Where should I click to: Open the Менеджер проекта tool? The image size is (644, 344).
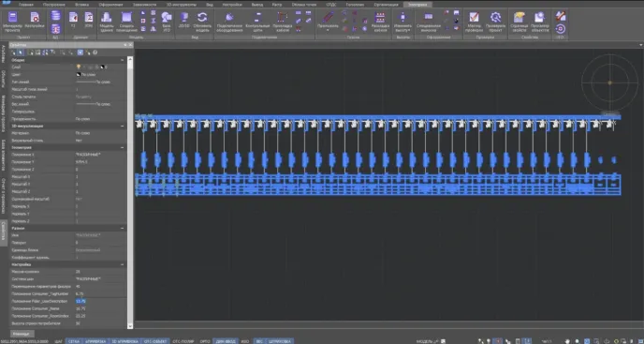(x=13, y=21)
